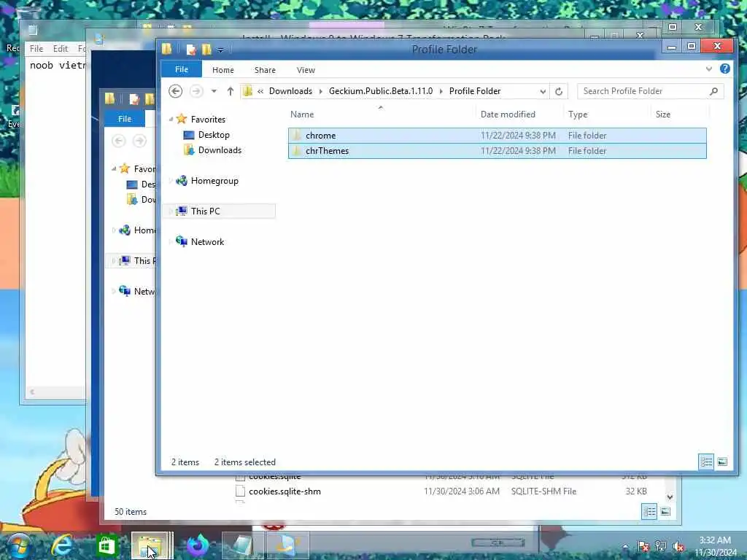Open the recent locations dropdown arrow

[x=214, y=91]
